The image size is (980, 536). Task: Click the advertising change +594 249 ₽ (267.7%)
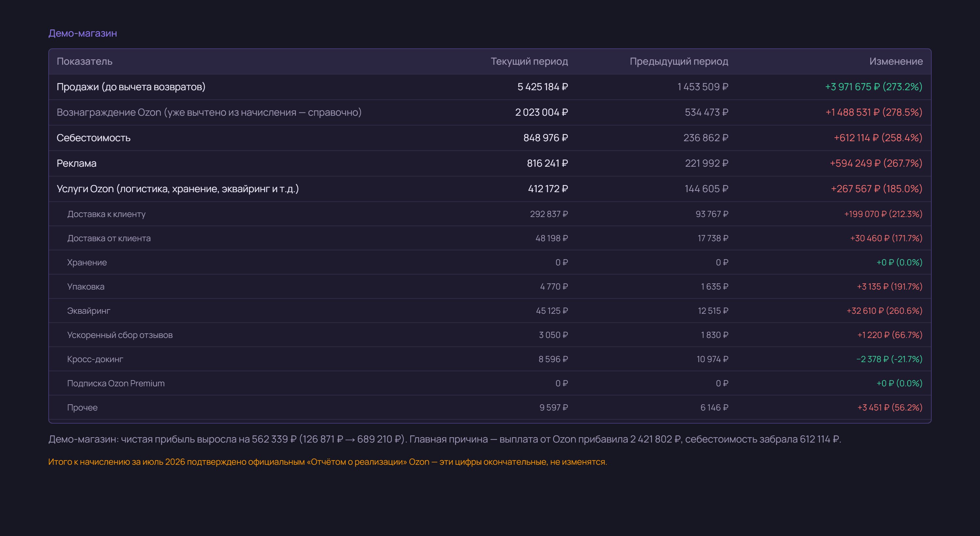[876, 163]
